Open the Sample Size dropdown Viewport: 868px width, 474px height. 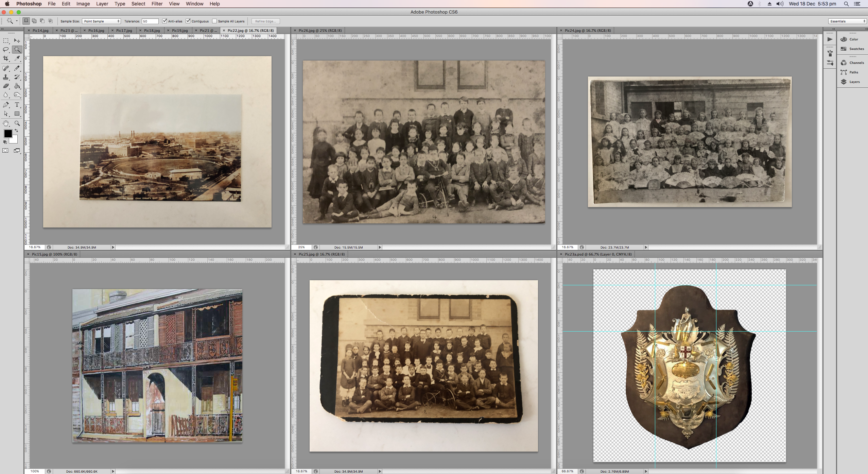point(101,21)
